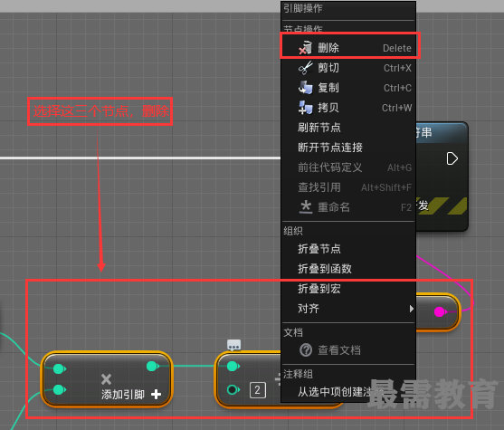Click the 删除 (Delete) menu entry
Image resolution: width=504 pixels, height=430 pixels.
pyautogui.click(x=348, y=48)
